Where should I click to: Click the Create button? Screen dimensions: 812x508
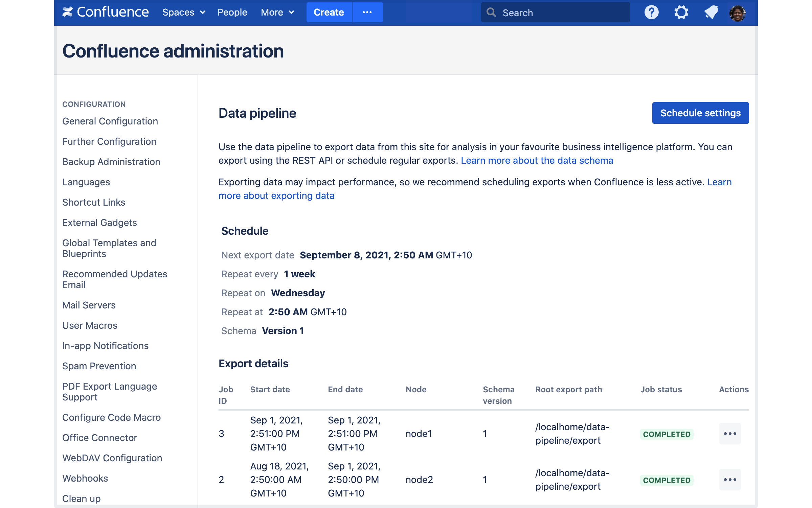point(329,12)
